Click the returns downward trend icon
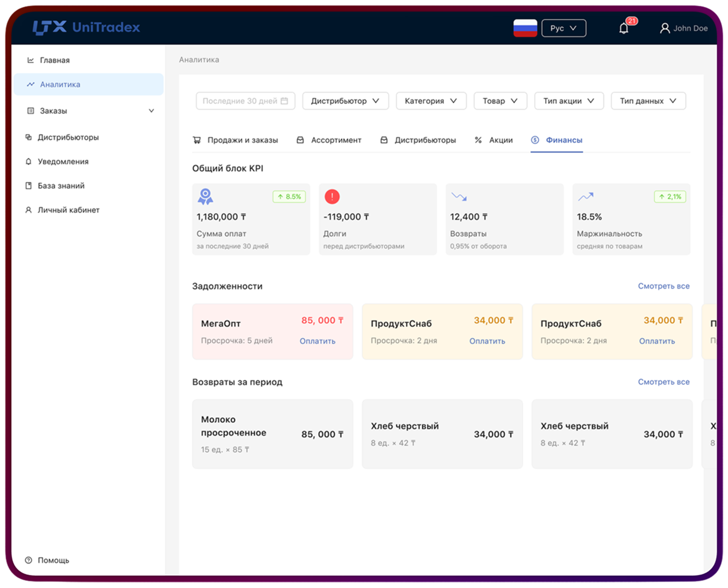Image resolution: width=728 pixels, height=588 pixels. pos(459,197)
